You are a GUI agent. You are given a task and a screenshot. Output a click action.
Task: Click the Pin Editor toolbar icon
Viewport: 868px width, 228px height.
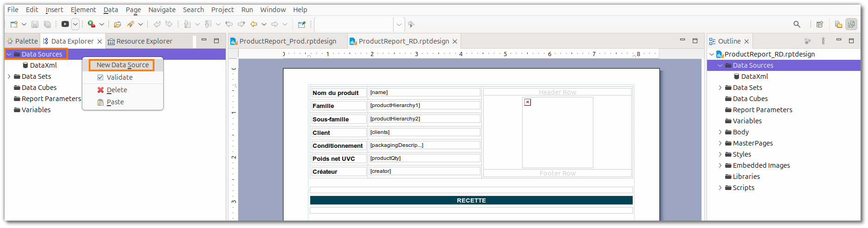[x=302, y=24]
